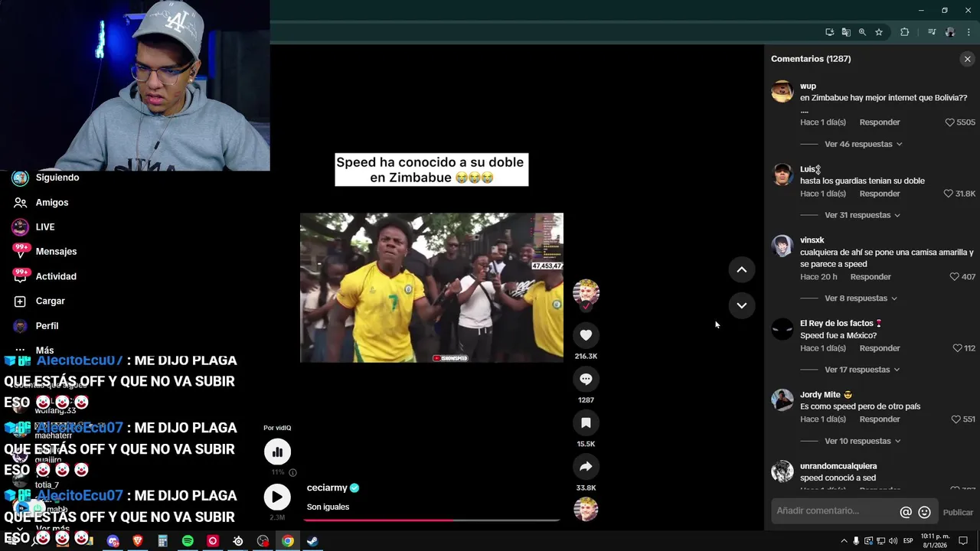Open the sound disc thumbnail below share
The height and width of the screenshot is (551, 980).
click(586, 510)
